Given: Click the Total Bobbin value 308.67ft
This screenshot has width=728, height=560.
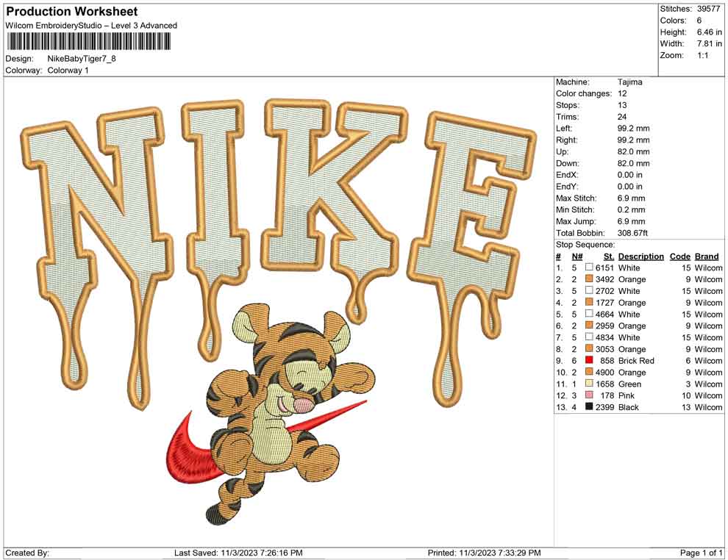Looking at the screenshot, I should 632,233.
